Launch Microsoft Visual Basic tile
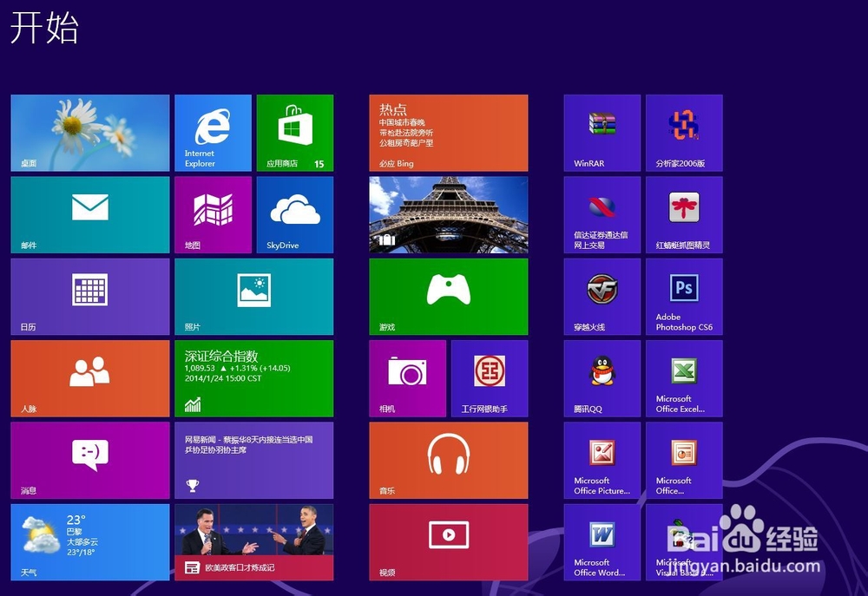Image resolution: width=868 pixels, height=596 pixels. click(x=684, y=542)
